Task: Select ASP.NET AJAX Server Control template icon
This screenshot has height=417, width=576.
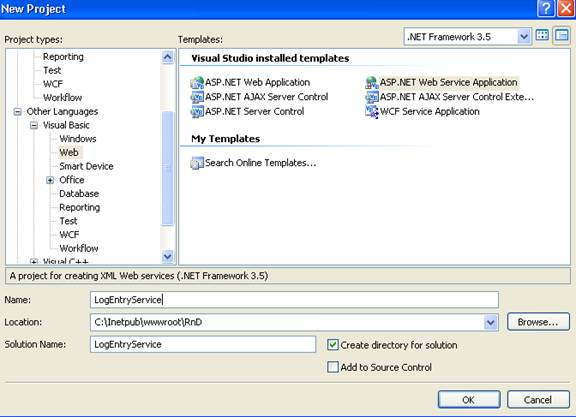Action: pyautogui.click(x=197, y=97)
